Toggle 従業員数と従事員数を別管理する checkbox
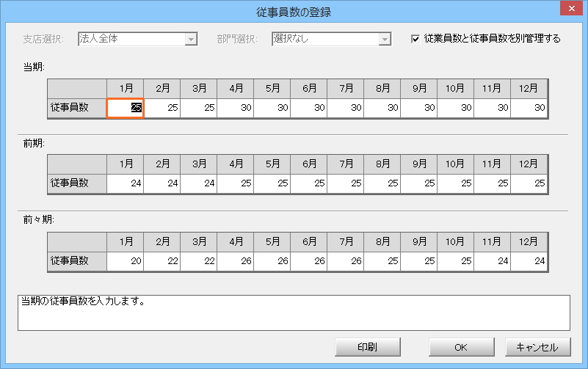This screenshot has width=588, height=369. (x=415, y=39)
